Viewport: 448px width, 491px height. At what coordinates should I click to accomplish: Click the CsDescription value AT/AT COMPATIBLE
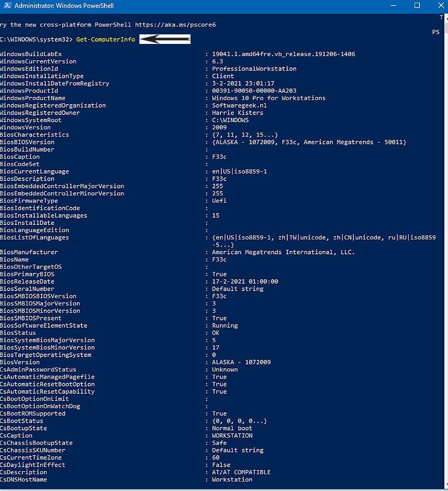[x=241, y=472]
